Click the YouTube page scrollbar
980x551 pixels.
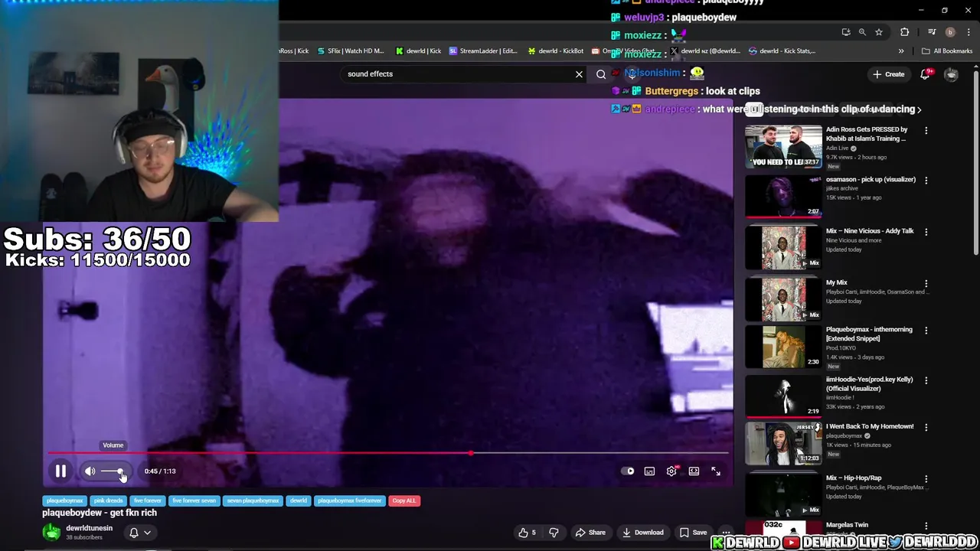(975, 165)
